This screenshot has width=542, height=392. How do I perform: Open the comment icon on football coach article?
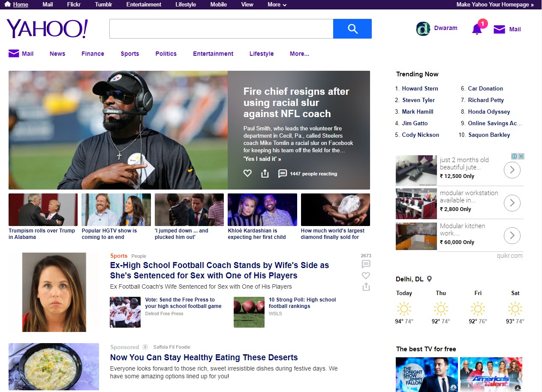[366, 264]
